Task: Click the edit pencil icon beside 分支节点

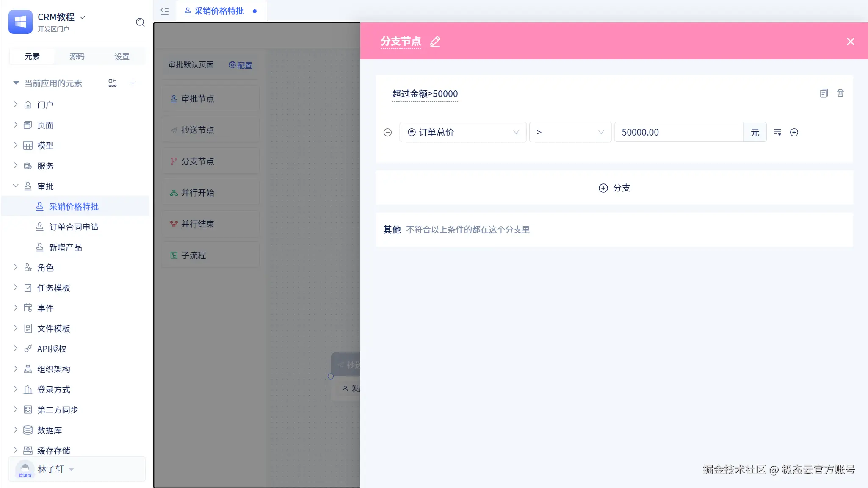Action: (x=435, y=42)
